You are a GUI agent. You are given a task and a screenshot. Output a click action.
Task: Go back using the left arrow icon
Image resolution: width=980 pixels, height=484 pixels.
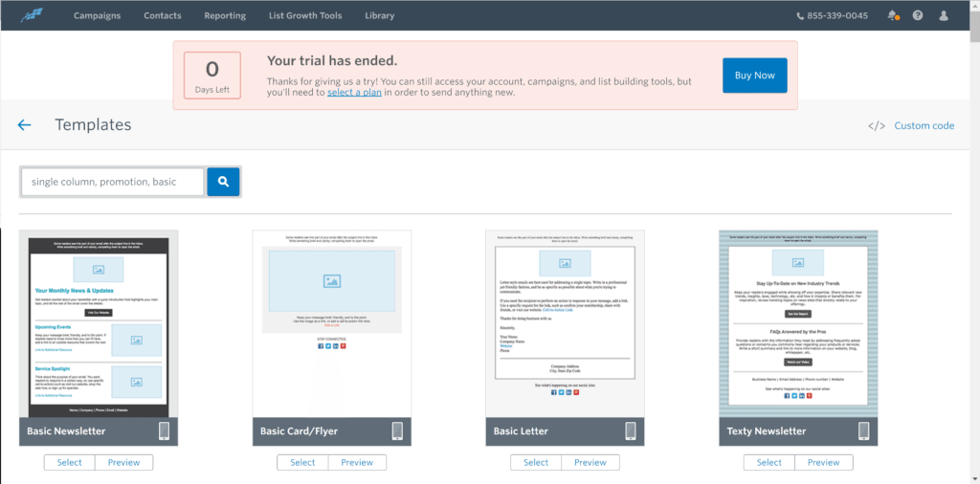(24, 125)
